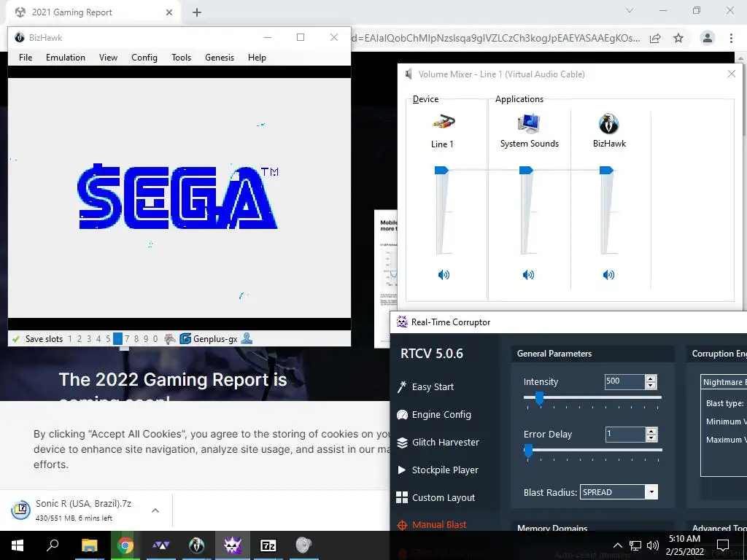
Task: Click the RTCV Intensity slider handle
Action: [x=539, y=398]
